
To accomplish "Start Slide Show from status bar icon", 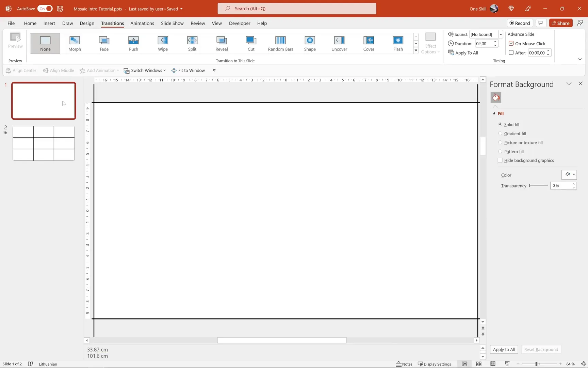I will (x=507, y=364).
